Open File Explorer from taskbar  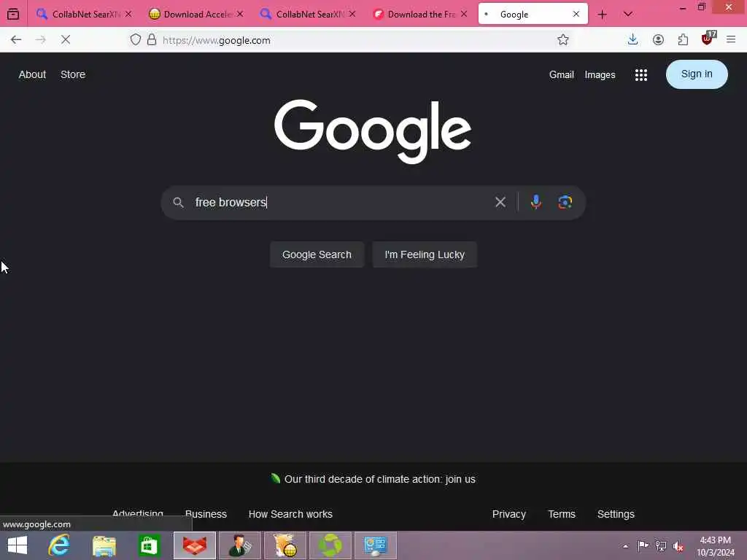(x=104, y=545)
